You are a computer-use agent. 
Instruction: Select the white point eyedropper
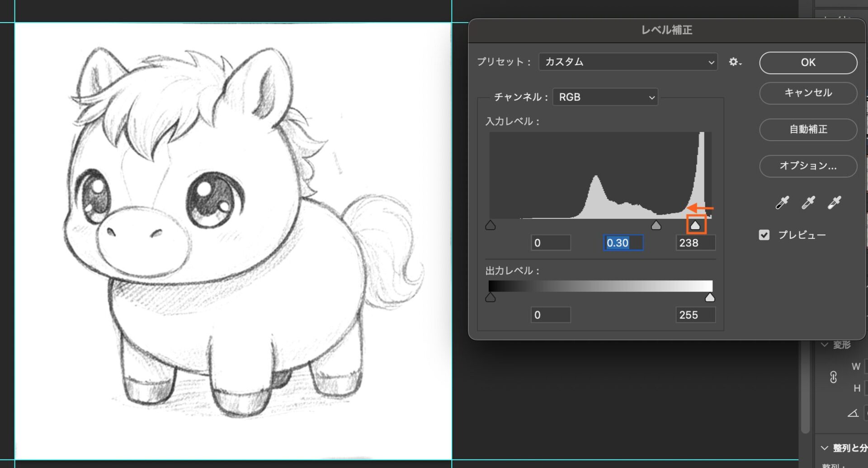coord(834,203)
